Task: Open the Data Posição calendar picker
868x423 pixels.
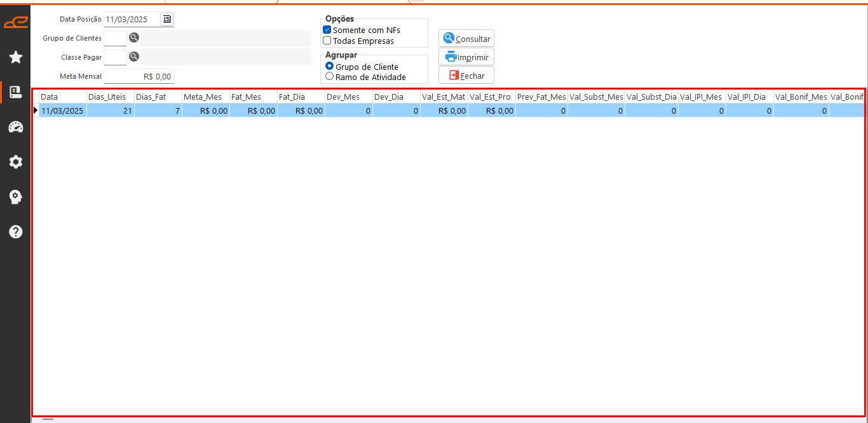Action: tap(166, 19)
